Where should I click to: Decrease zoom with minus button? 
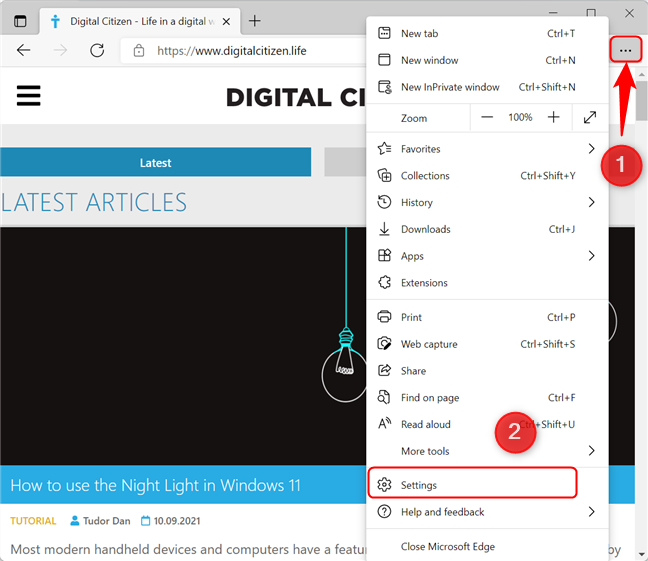(487, 117)
